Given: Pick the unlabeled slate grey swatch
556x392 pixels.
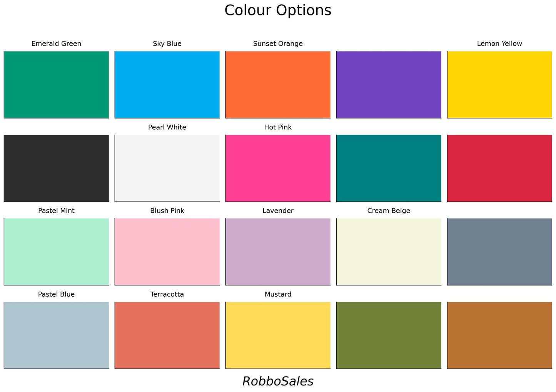Looking at the screenshot, I should 499,252.
